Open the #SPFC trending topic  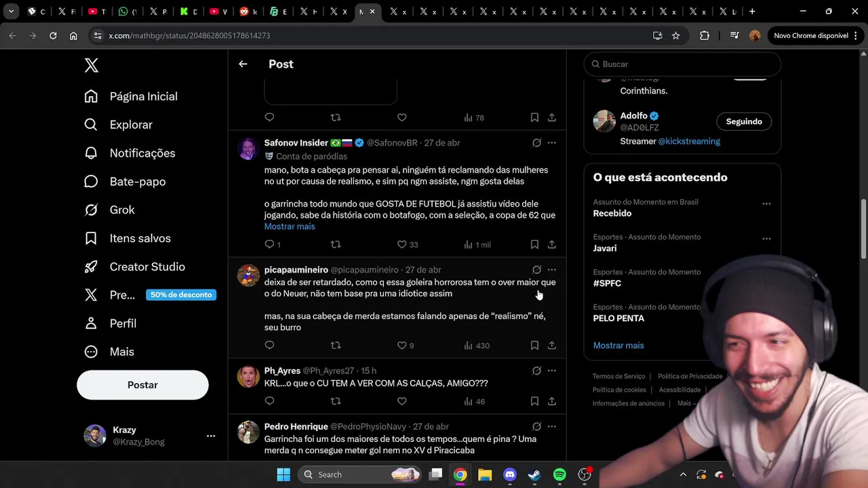click(607, 283)
